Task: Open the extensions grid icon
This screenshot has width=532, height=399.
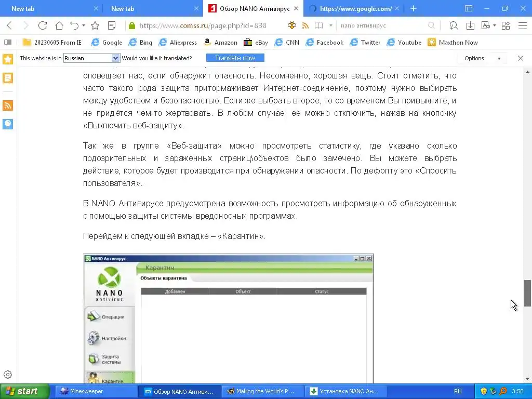Action: [x=506, y=25]
